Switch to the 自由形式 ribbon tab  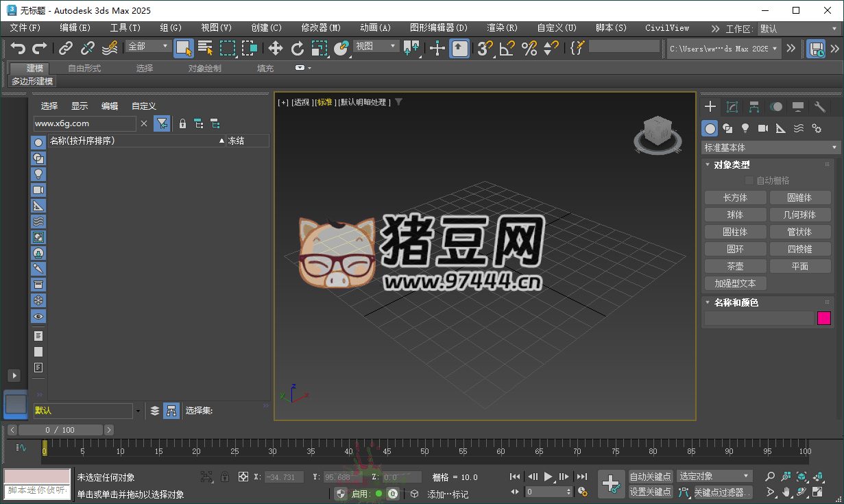[84, 69]
